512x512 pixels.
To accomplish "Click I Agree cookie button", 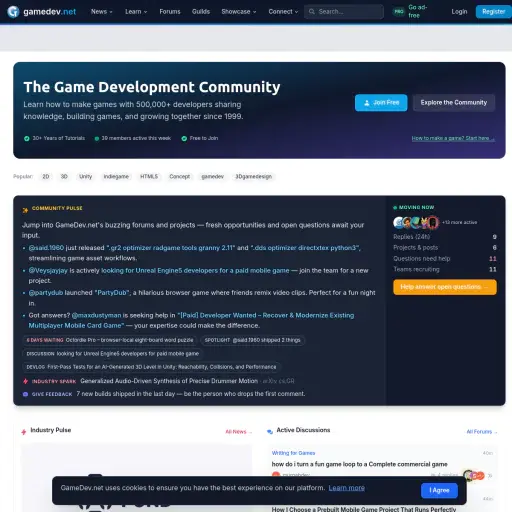I will click(439, 490).
